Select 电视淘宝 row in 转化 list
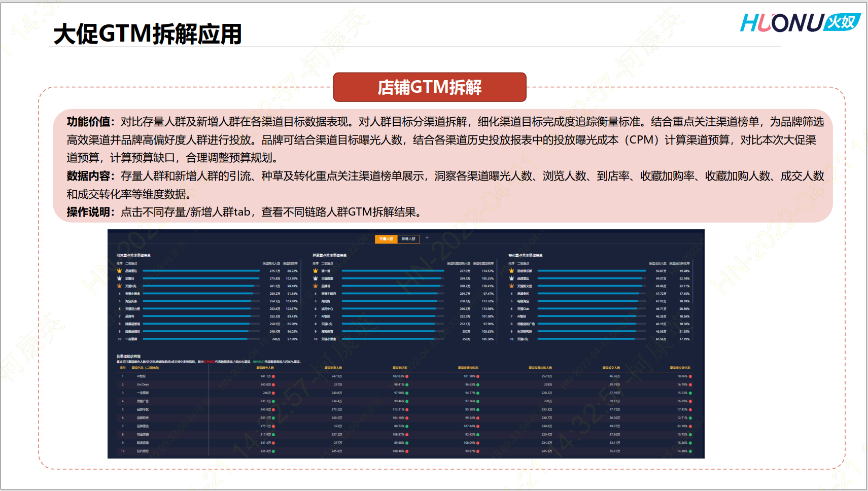The height and width of the screenshot is (491, 868). pos(599,301)
